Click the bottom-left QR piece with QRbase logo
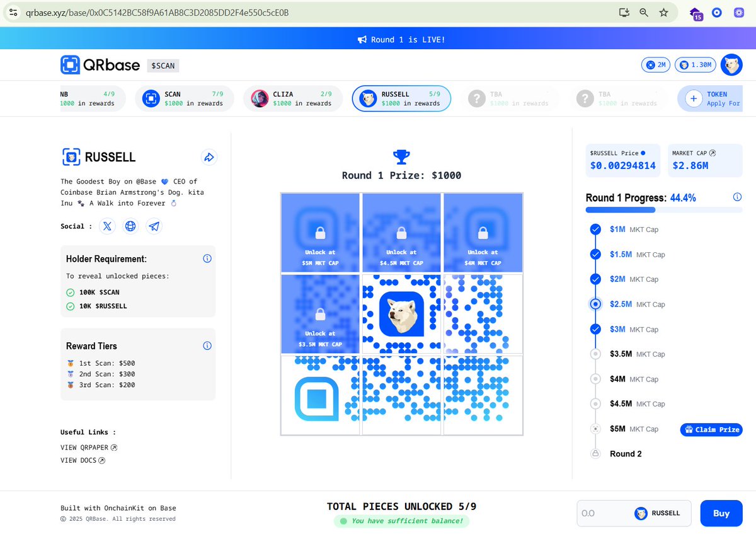This screenshot has width=756, height=534. point(320,395)
